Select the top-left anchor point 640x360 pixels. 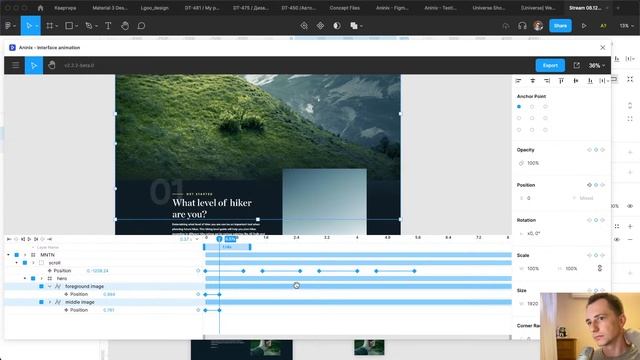click(519, 107)
